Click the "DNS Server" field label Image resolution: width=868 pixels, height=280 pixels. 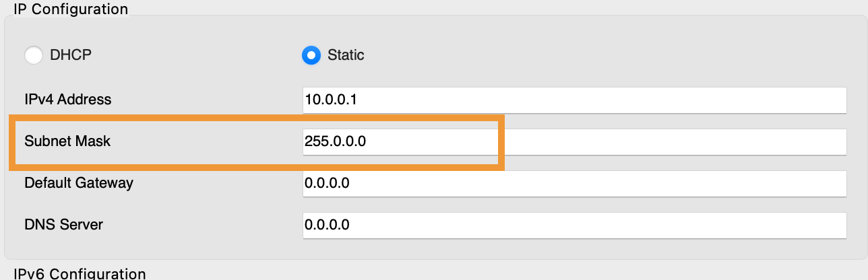63,225
